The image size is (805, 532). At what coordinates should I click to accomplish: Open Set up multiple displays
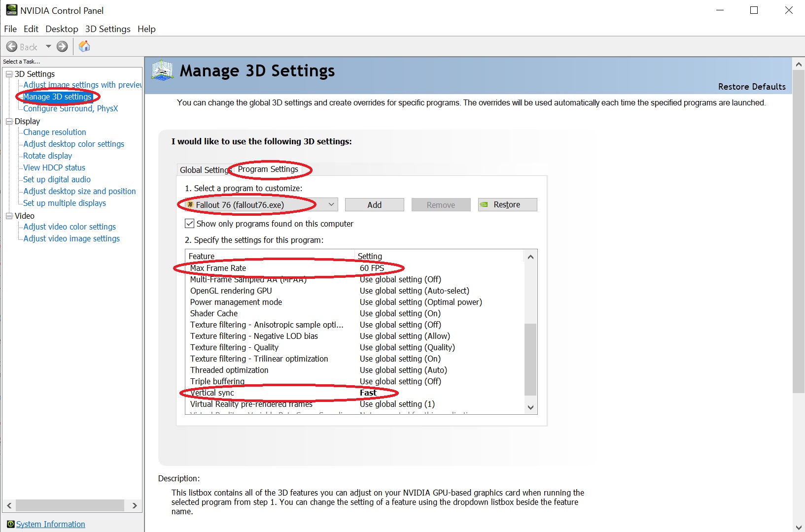pos(65,203)
